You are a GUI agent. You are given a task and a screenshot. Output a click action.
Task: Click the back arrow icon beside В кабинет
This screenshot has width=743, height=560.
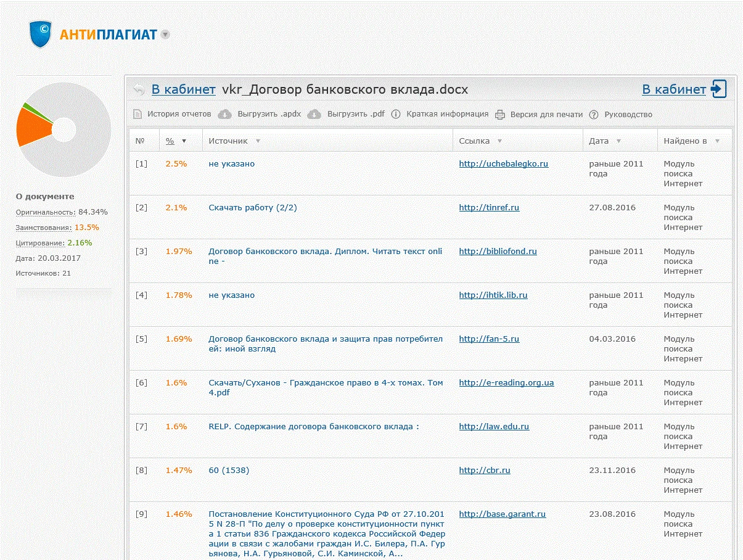[139, 89]
